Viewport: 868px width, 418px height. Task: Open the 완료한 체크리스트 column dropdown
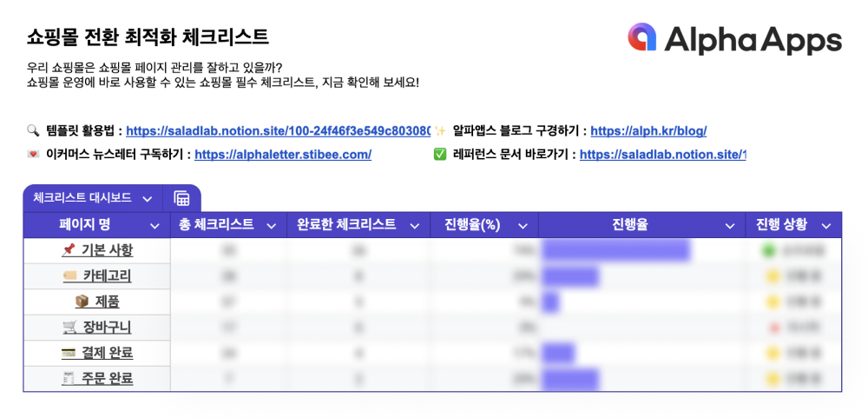(x=415, y=226)
